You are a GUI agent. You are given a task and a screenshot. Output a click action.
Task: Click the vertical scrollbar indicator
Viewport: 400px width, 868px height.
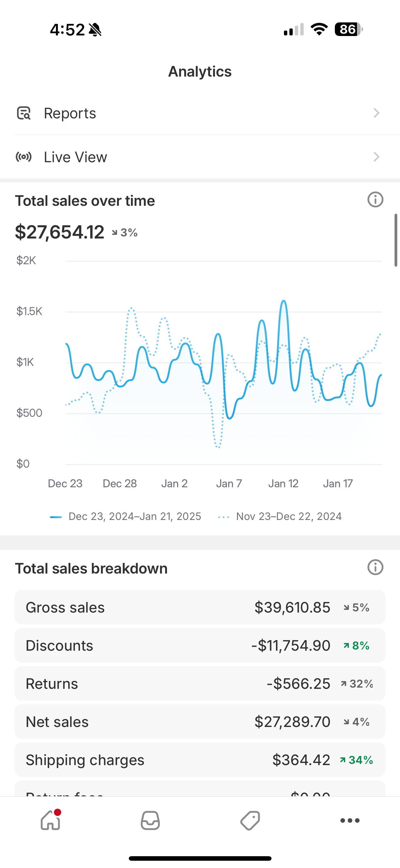point(396,240)
